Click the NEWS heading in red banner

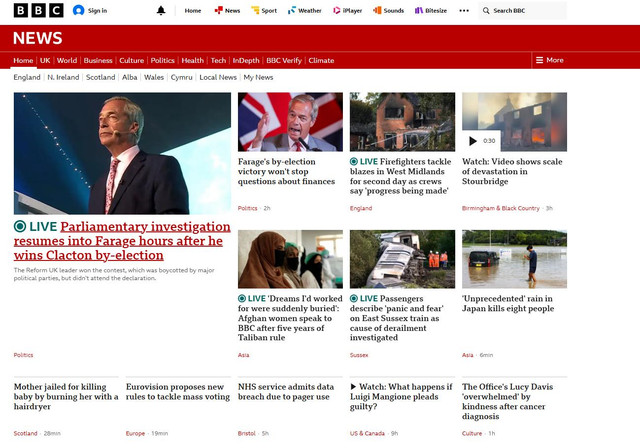38,38
